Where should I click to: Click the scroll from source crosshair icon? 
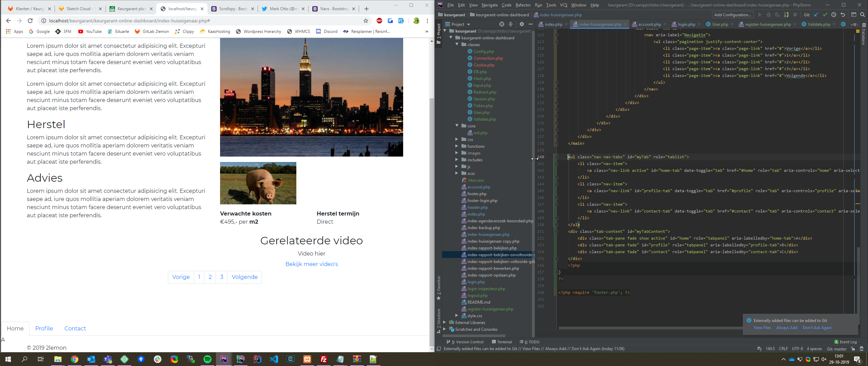(x=502, y=24)
